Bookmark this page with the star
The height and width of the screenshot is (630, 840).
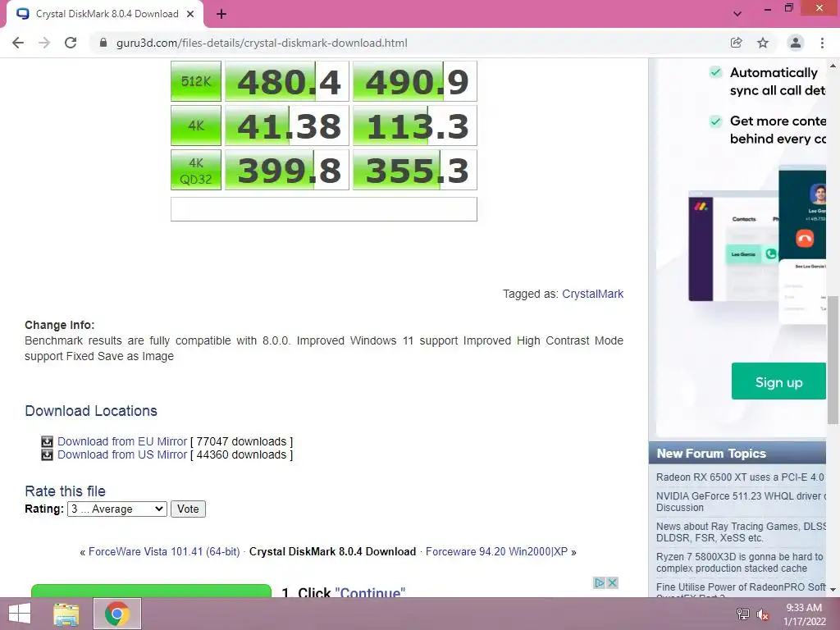tap(763, 43)
